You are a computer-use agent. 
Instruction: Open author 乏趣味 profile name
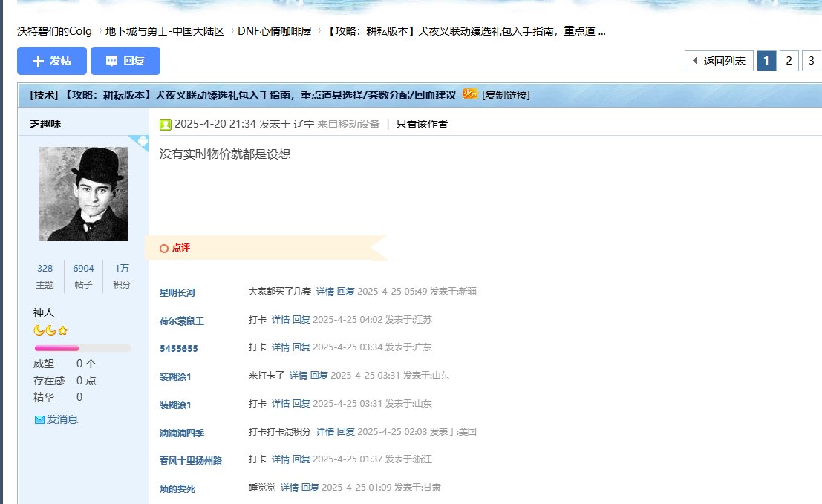45,124
